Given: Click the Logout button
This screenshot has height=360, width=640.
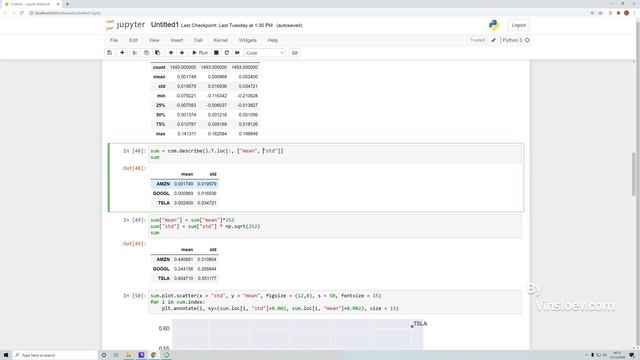Looking at the screenshot, I should (519, 25).
